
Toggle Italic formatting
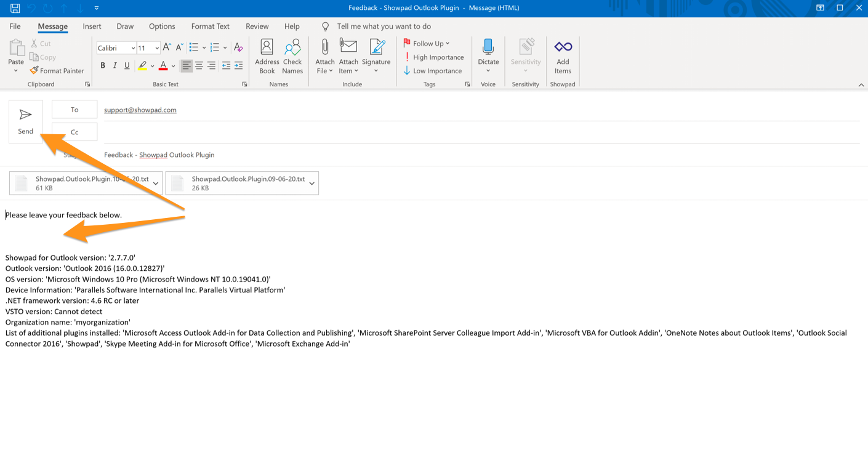(x=115, y=65)
